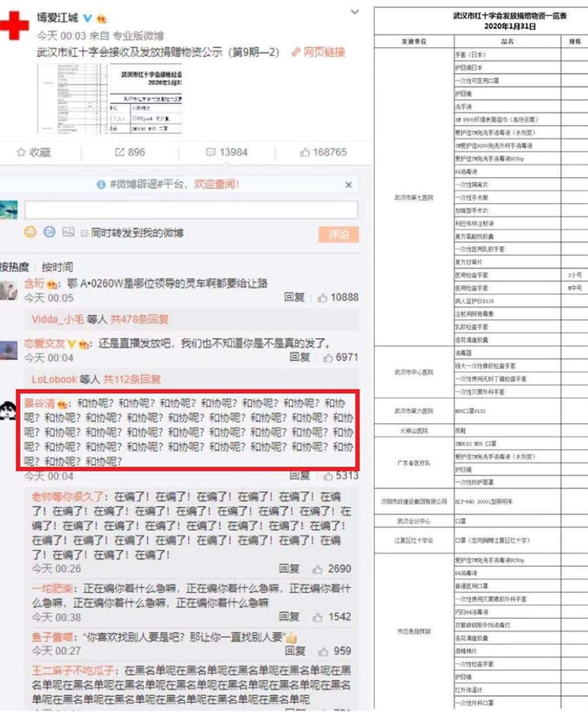588x712 pixels.
Task: Select 江夏区红十字会 cell in table
Action: click(x=414, y=541)
